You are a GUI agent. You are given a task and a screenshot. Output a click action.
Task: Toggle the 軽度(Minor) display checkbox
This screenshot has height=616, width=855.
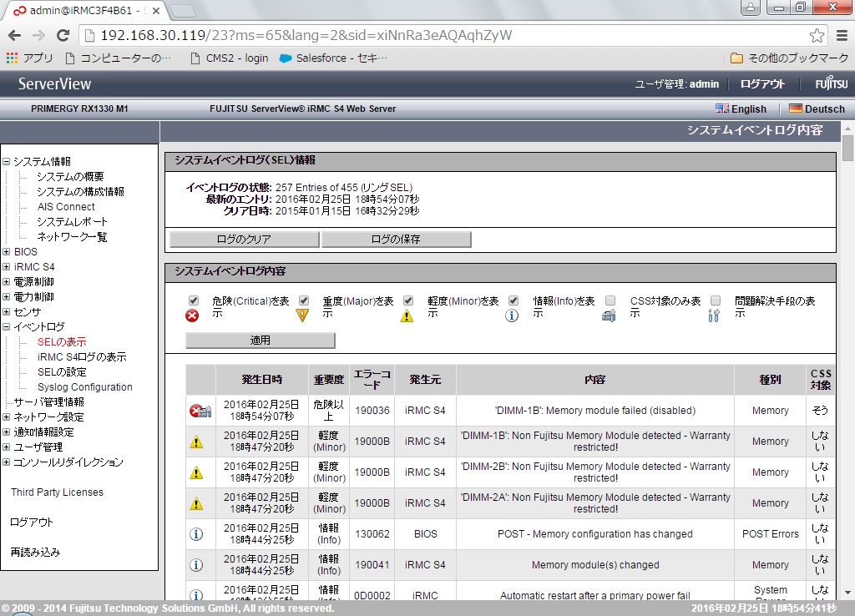(x=408, y=300)
